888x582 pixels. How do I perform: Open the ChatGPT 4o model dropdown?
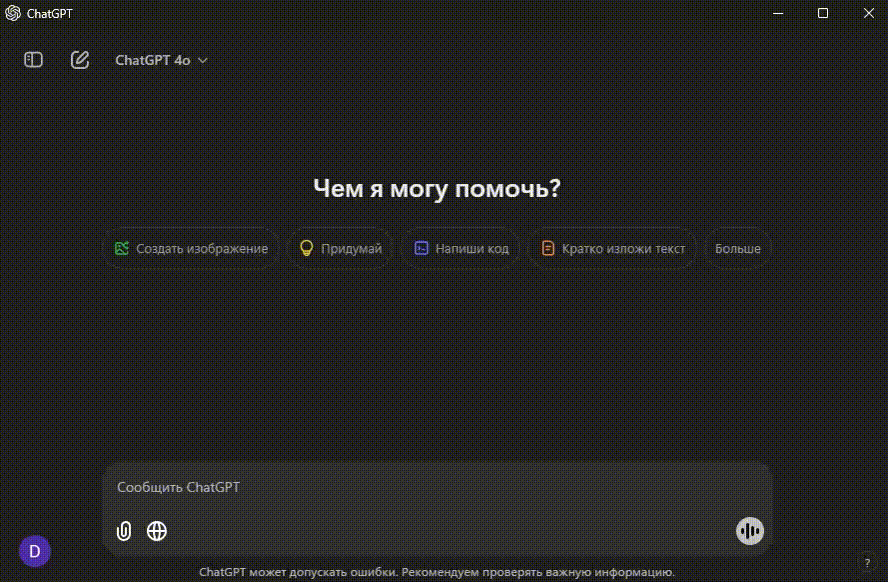click(x=161, y=60)
